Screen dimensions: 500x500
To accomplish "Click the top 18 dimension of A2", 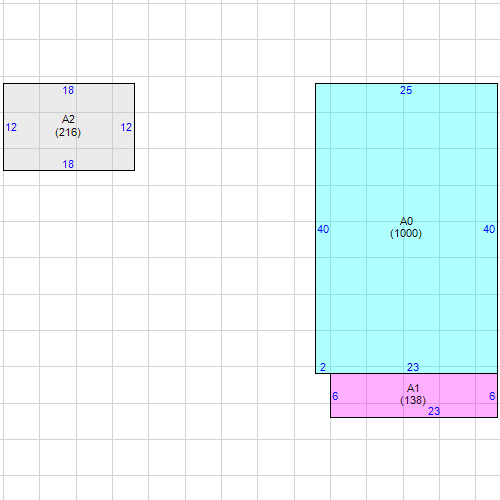I will [x=68, y=90].
